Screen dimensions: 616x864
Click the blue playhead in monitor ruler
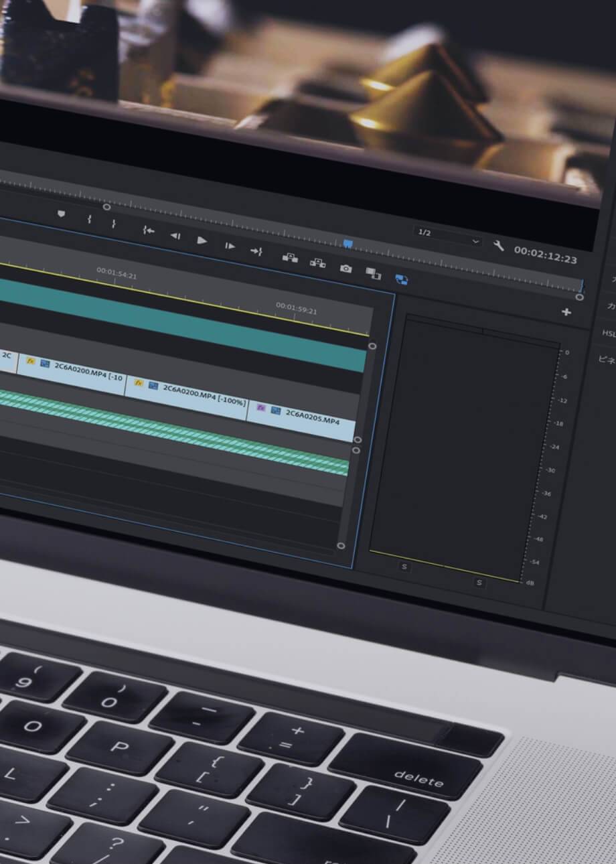348,244
